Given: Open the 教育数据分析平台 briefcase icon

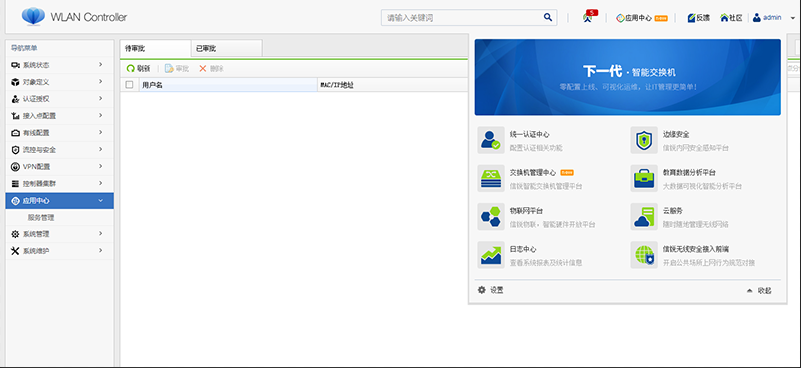Looking at the screenshot, I should 644,178.
